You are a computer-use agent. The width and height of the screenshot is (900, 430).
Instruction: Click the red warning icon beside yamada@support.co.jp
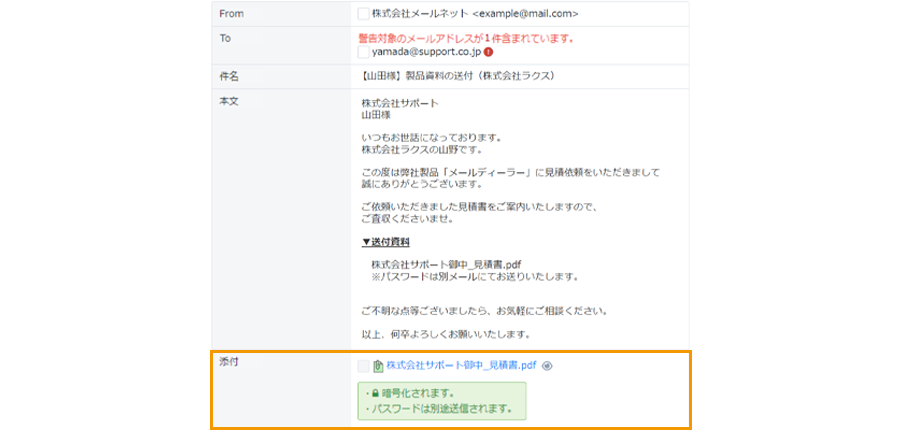(x=489, y=51)
